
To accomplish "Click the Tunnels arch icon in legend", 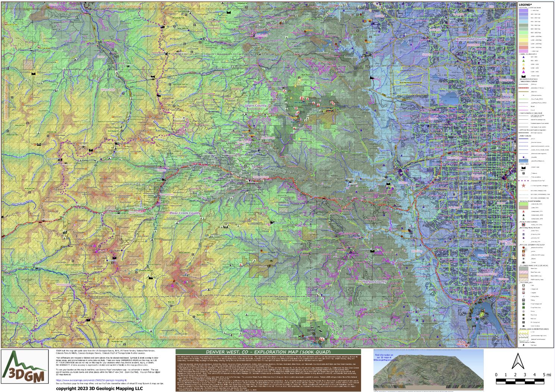I will 524,262.
